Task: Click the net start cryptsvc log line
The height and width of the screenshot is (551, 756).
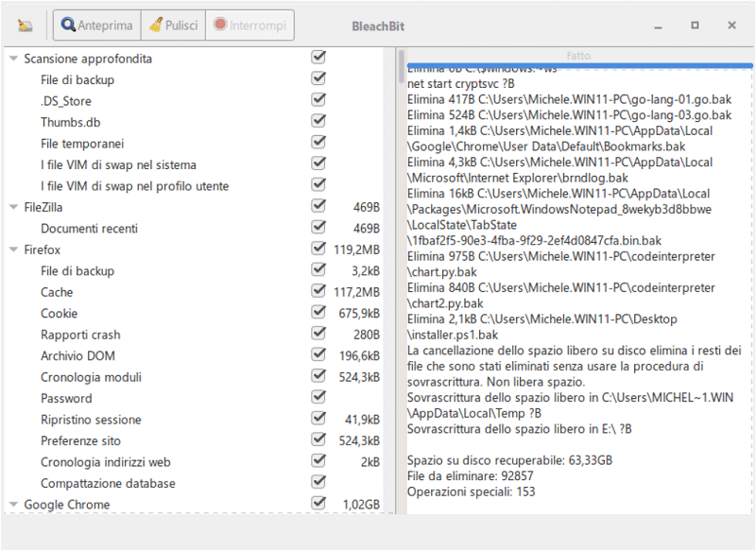Action: pyautogui.click(x=461, y=84)
